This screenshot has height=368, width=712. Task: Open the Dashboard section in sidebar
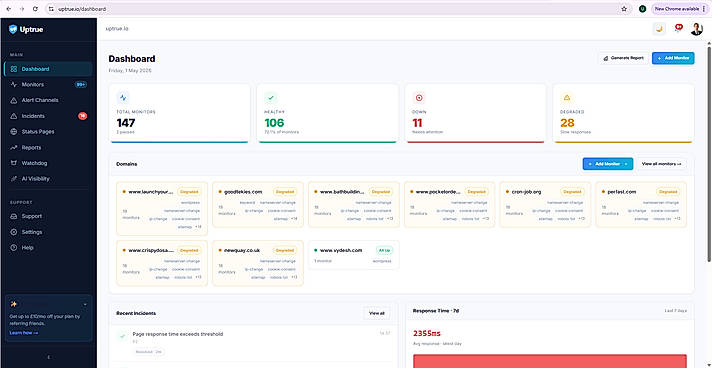click(48, 69)
